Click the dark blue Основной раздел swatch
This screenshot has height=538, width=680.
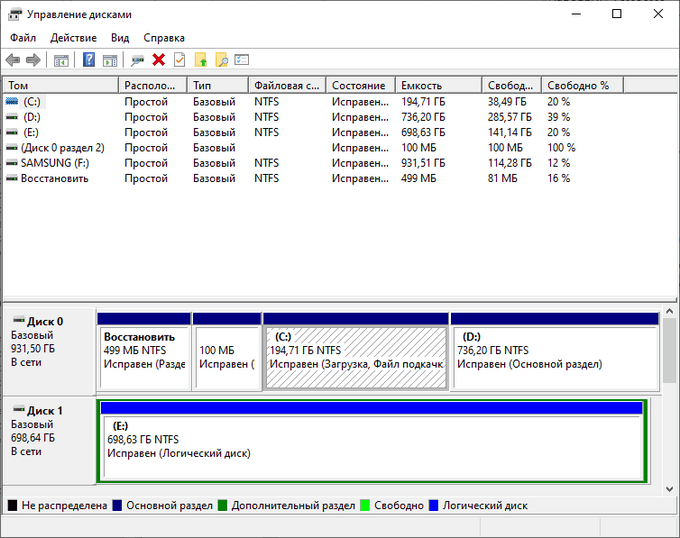117,505
